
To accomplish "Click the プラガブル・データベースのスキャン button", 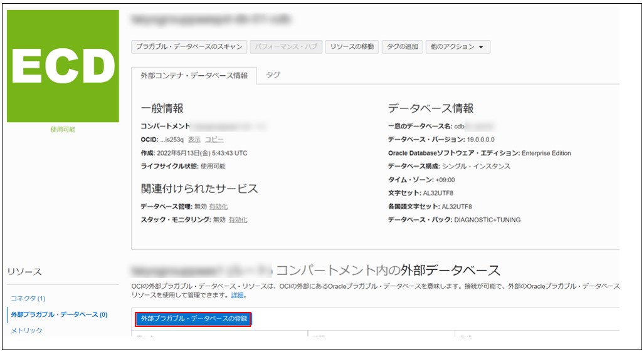I will point(189,47).
